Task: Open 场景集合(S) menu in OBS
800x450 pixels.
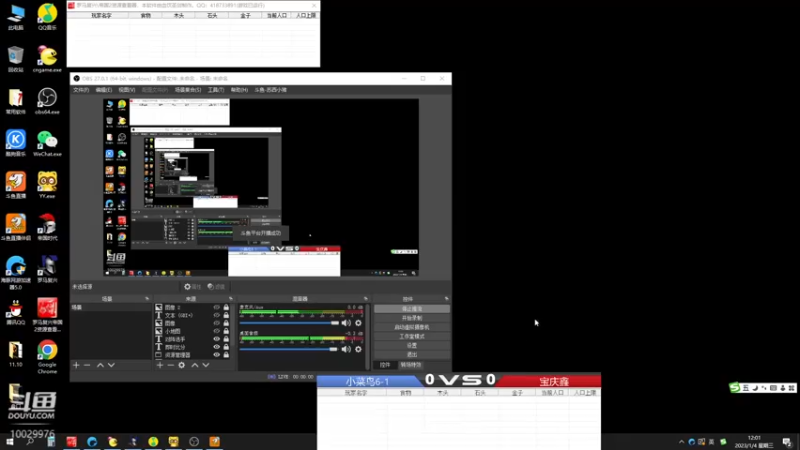Action: click(x=188, y=90)
